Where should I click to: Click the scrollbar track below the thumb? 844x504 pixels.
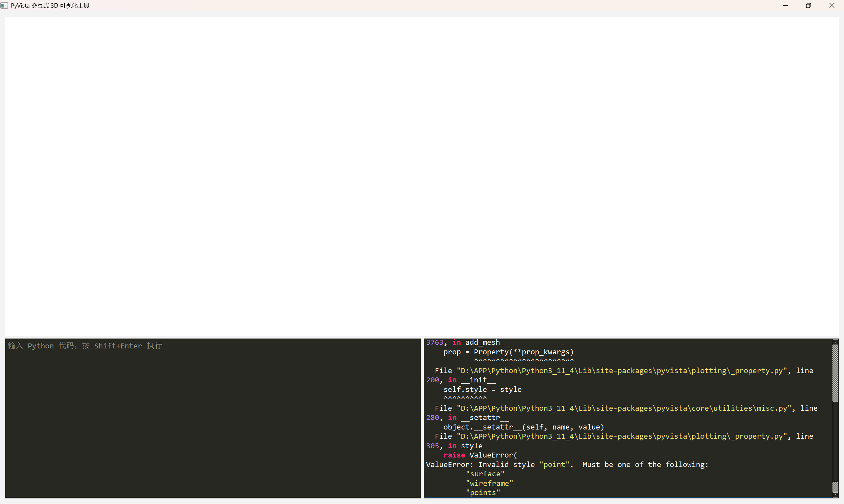[835, 486]
